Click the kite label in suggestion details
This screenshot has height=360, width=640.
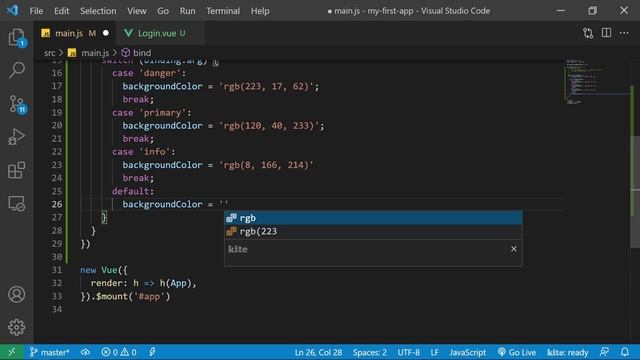pyautogui.click(x=238, y=249)
